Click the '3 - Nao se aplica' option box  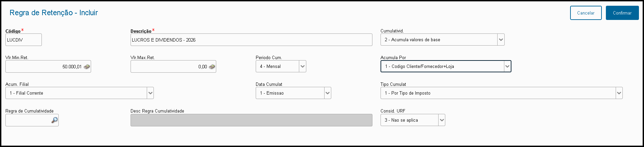409,120
